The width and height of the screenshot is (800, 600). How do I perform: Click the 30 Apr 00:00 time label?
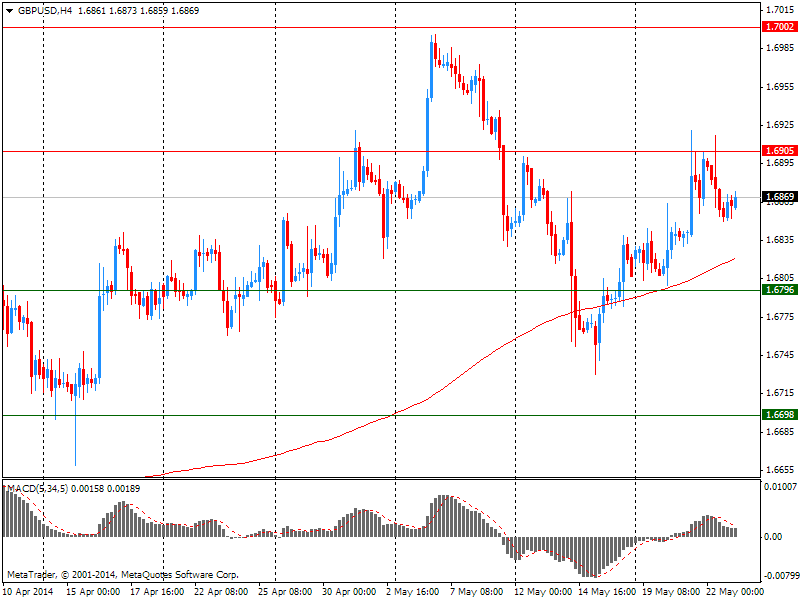point(349,592)
